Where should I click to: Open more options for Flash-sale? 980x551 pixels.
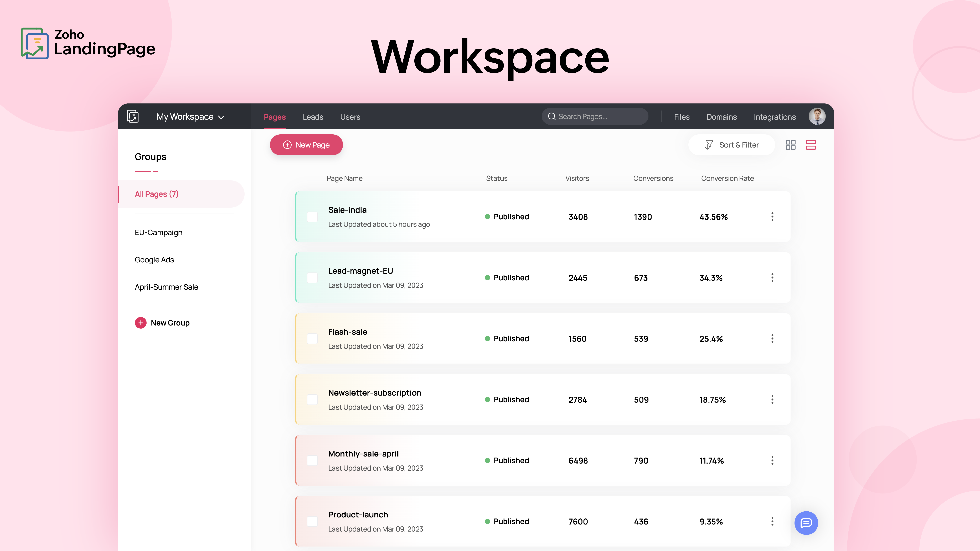(772, 338)
